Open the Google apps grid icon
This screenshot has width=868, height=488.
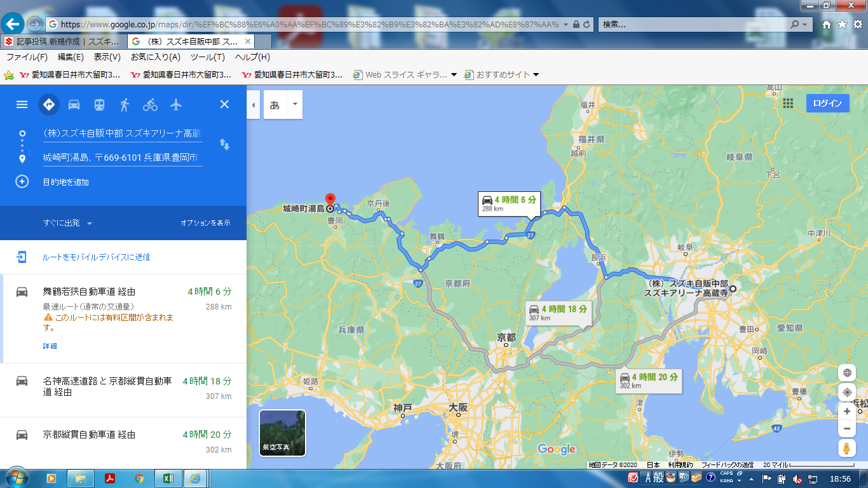tap(788, 104)
